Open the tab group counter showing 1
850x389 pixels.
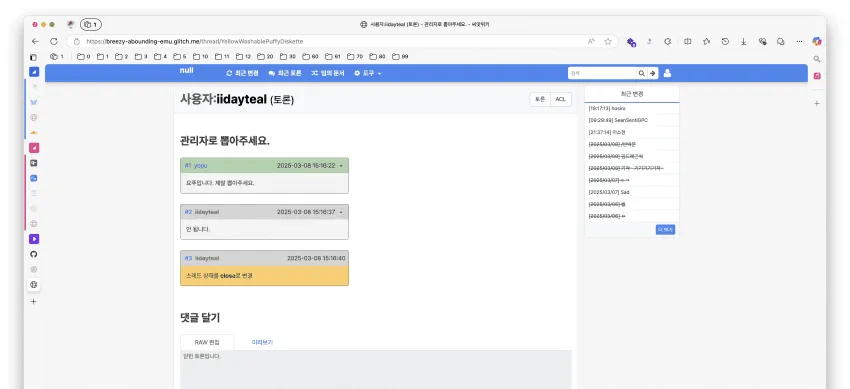pyautogui.click(x=91, y=24)
